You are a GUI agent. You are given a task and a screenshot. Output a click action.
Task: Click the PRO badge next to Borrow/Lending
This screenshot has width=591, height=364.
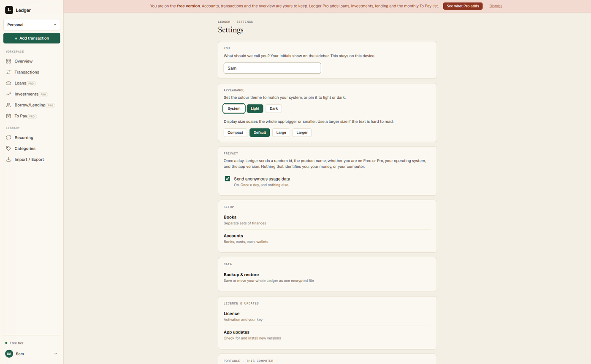[51, 105]
